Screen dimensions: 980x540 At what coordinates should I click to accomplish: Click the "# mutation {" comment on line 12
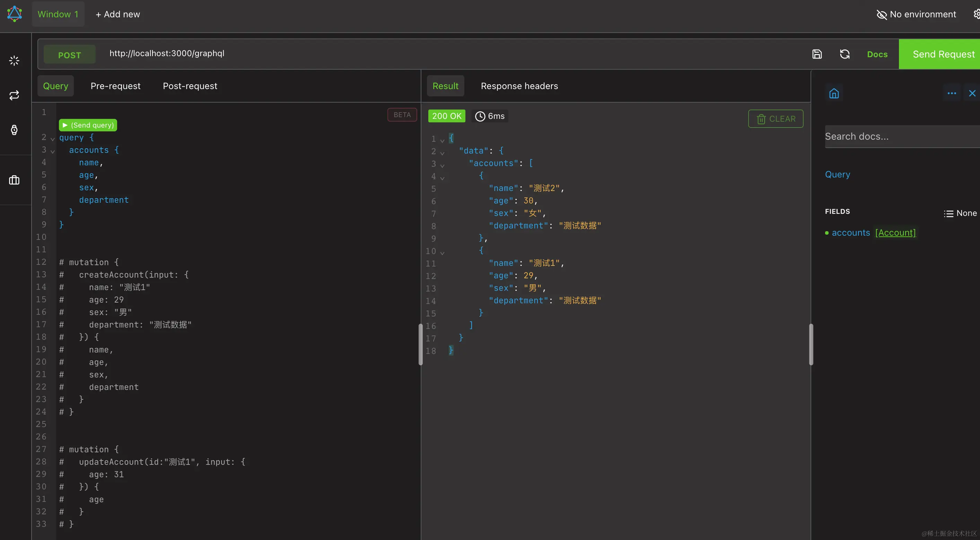pos(89,262)
